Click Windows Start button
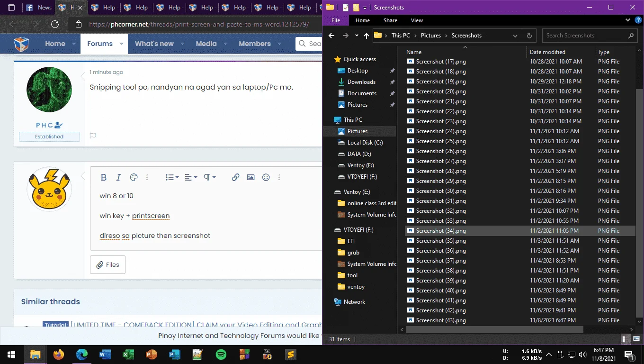This screenshot has width=644, height=364. [x=11, y=355]
